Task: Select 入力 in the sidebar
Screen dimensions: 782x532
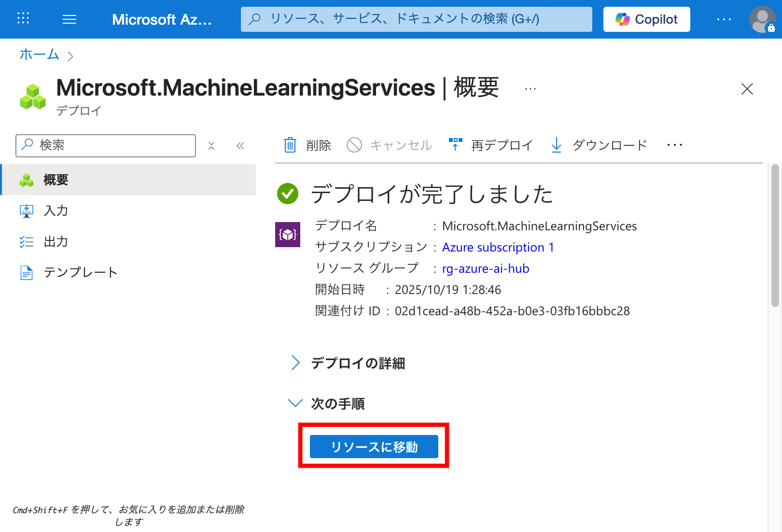Action: coord(129,210)
